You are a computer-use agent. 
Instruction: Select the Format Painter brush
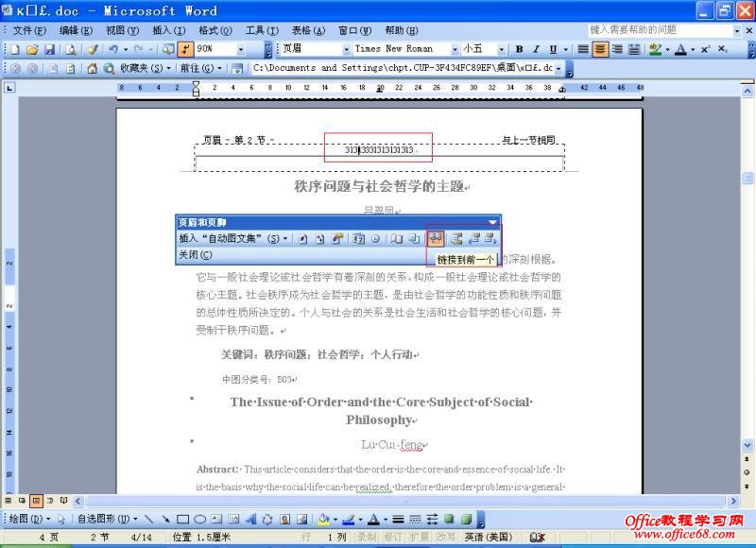pos(93,49)
